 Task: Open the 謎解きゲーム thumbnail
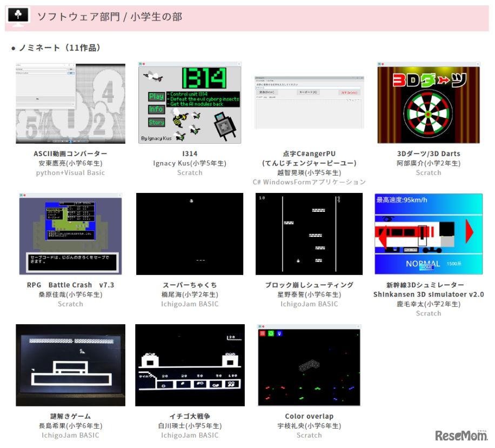71,365
